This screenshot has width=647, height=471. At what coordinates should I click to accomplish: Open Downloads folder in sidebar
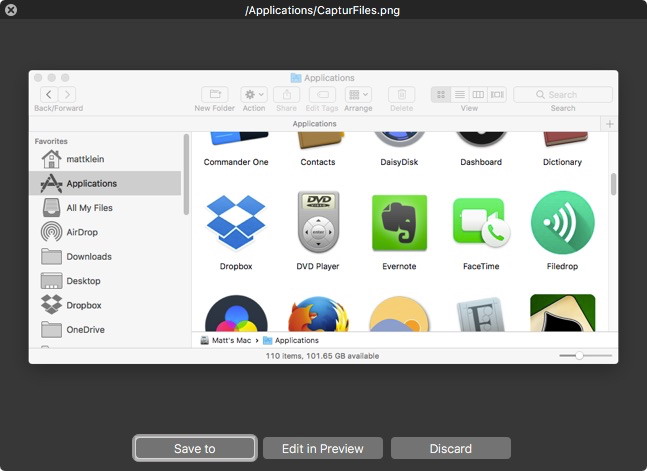click(x=88, y=257)
